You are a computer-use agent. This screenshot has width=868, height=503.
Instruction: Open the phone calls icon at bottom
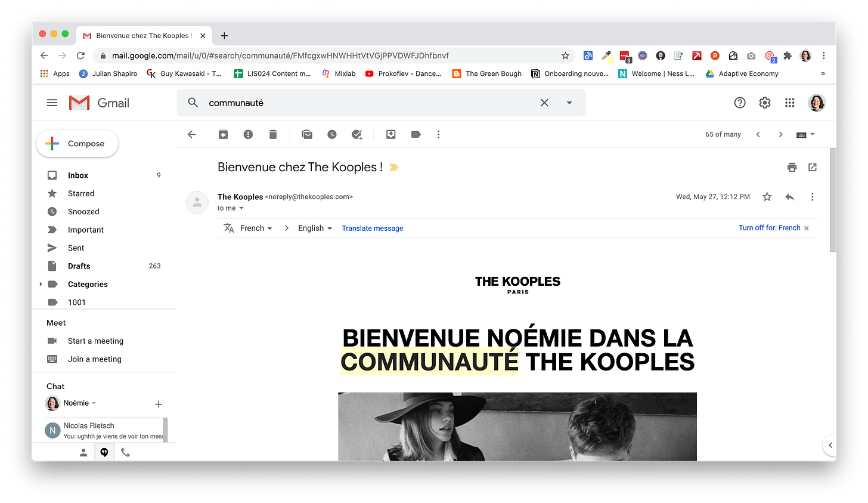click(125, 453)
